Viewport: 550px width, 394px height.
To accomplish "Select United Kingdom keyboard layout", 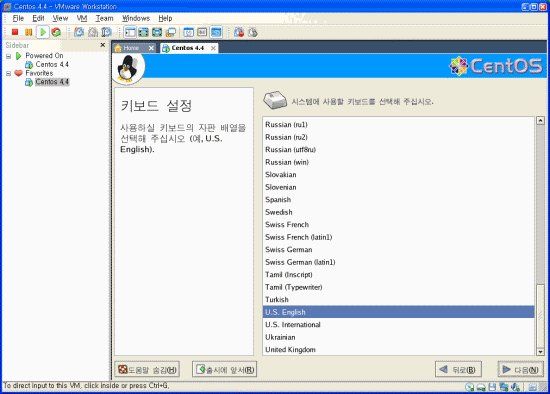I will 398,349.
